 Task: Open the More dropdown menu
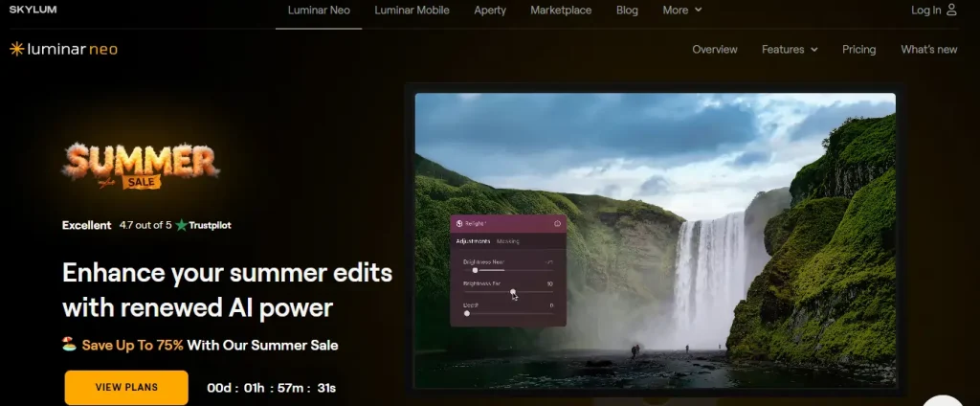point(681,10)
